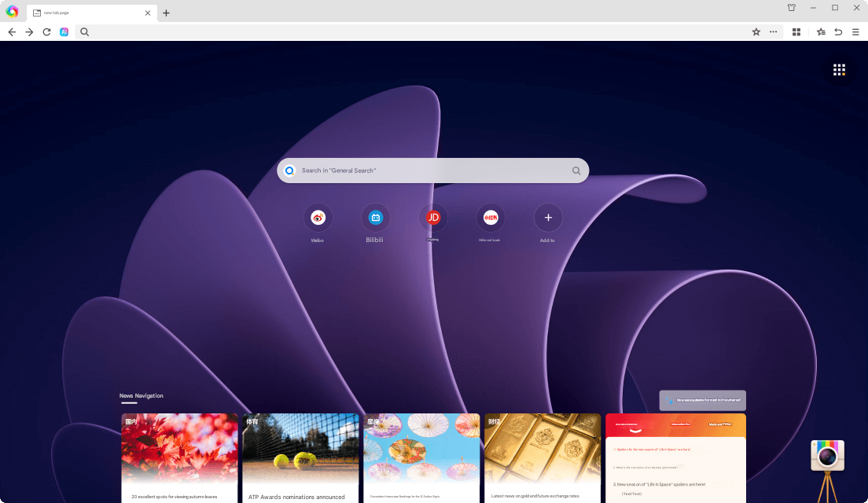Launch the Jingdong JD shortcut
This screenshot has width=868, height=503.
[433, 218]
